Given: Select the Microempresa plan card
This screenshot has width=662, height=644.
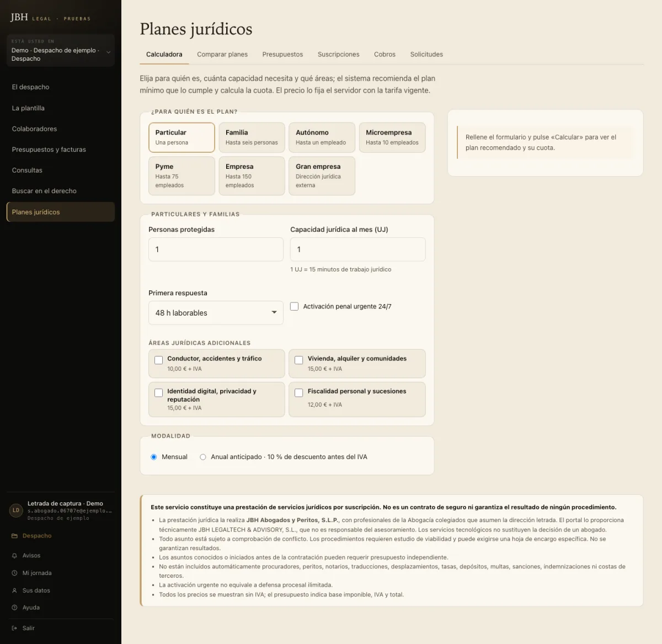Looking at the screenshot, I should coord(392,137).
